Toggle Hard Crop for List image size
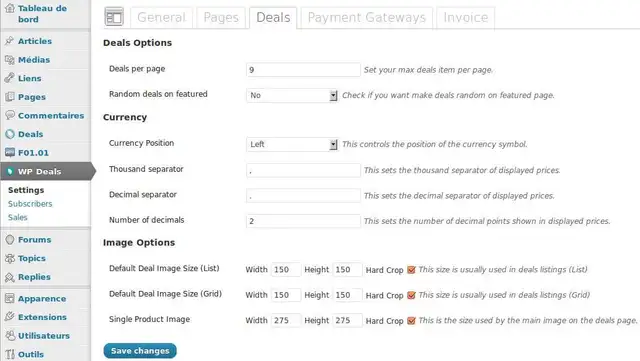The width and height of the screenshot is (640, 361). coord(411,270)
